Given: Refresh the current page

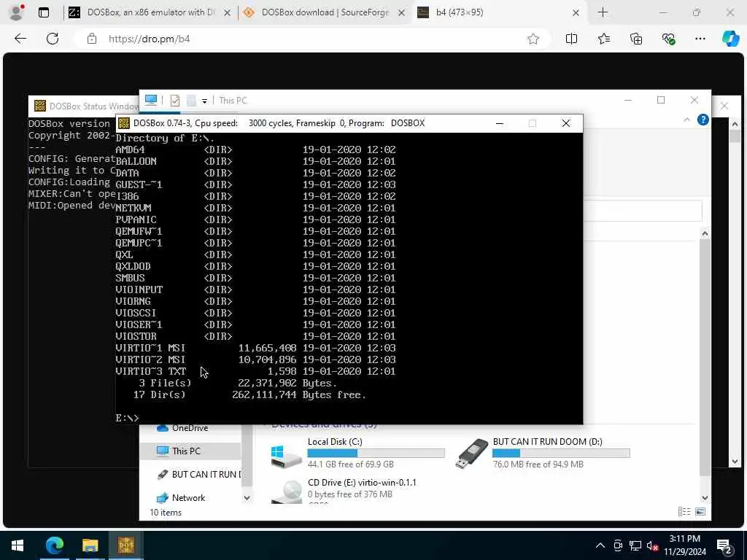Looking at the screenshot, I should pyautogui.click(x=53, y=39).
